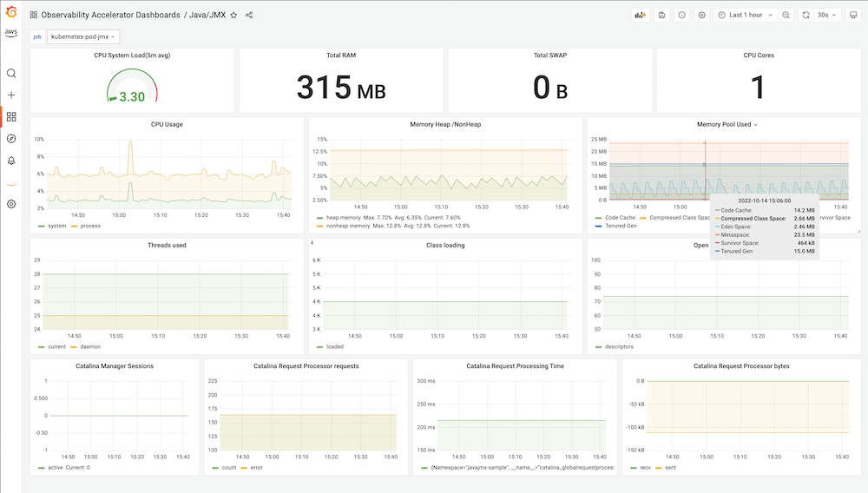Open dashboard settings gear in top bar

coord(702,15)
